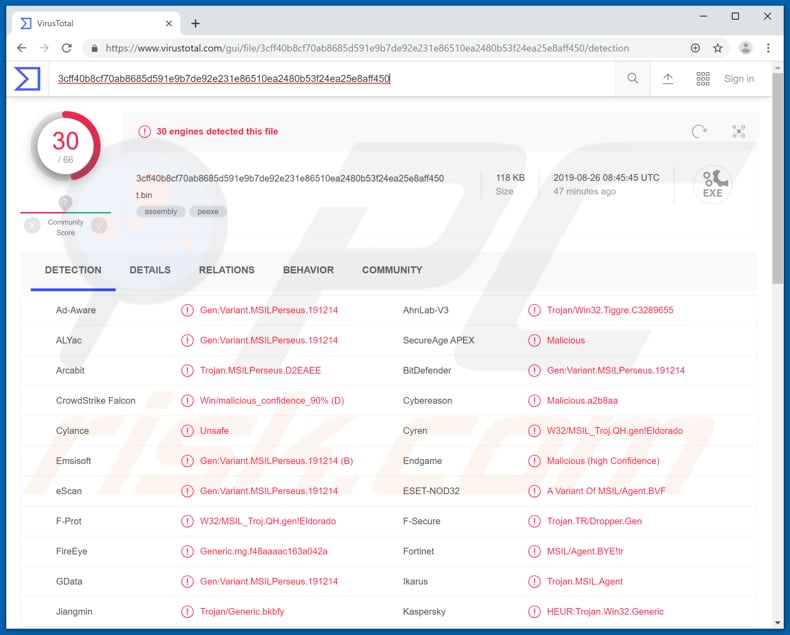
Task: Click A Variant Of MSIL/Agent.BVF
Action: (x=606, y=491)
